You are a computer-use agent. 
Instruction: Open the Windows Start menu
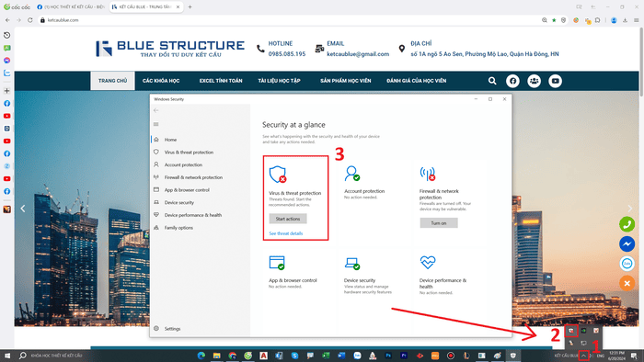[7, 356]
